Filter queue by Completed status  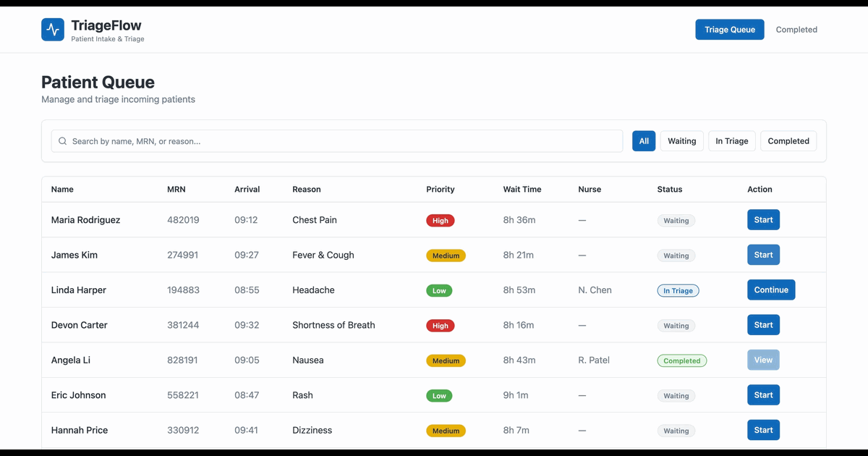tap(788, 141)
